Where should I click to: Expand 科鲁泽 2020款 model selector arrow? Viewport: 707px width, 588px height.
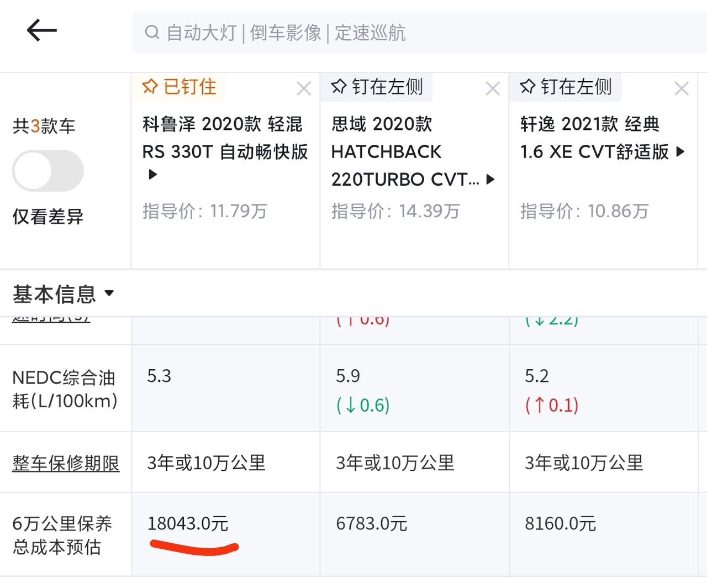tap(153, 175)
